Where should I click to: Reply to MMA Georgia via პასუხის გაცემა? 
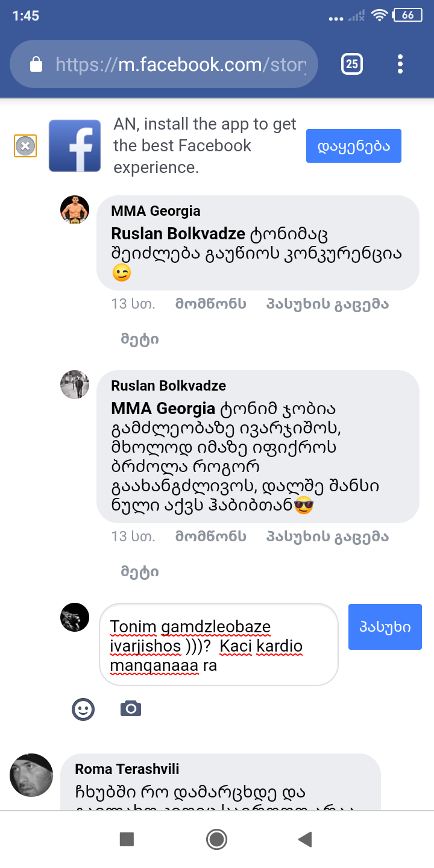click(x=327, y=304)
